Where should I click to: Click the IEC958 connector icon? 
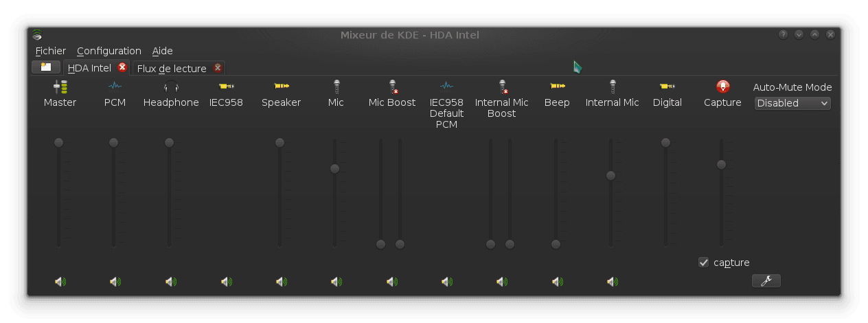tap(226, 87)
